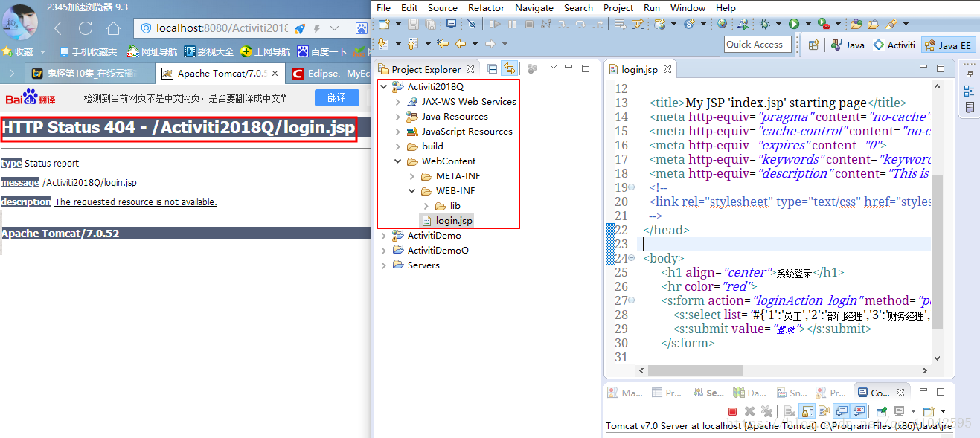Open the web browser globe icon in Eclipse toolbar

tap(722, 23)
